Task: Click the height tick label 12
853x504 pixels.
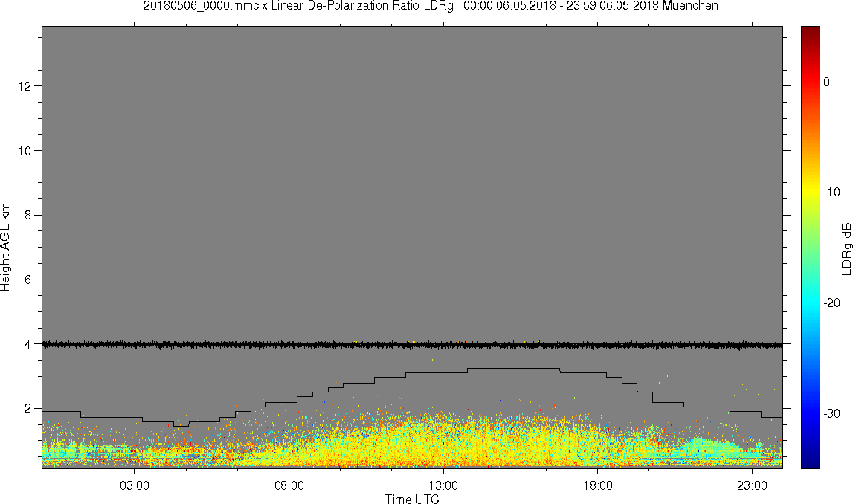Action: pos(24,86)
